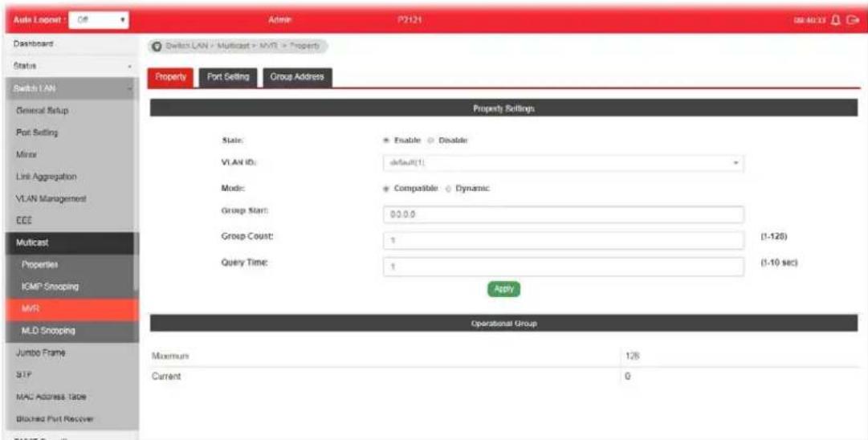Open the VLAN ID dropdown
The height and width of the screenshot is (440, 868).
coord(563,163)
